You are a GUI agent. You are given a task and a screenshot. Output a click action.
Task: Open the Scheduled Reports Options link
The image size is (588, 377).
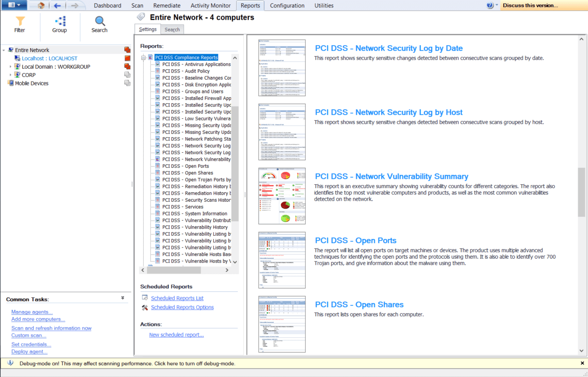(182, 307)
